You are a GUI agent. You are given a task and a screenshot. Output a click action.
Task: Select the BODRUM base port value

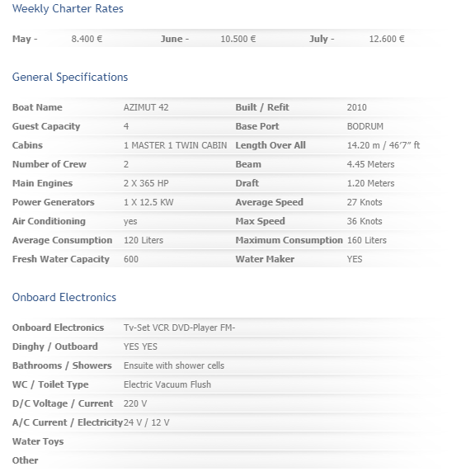(365, 126)
